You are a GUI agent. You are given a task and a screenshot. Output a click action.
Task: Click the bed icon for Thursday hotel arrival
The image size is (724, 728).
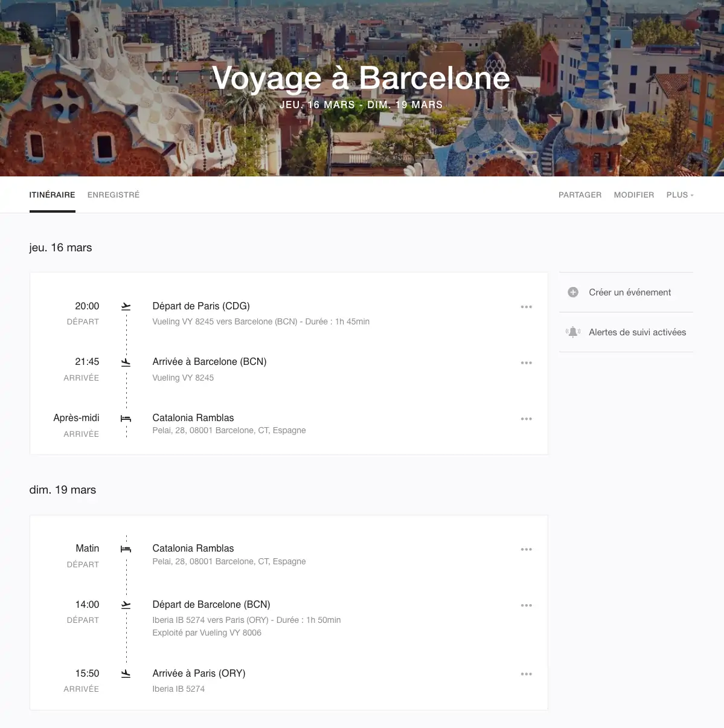coord(126,418)
